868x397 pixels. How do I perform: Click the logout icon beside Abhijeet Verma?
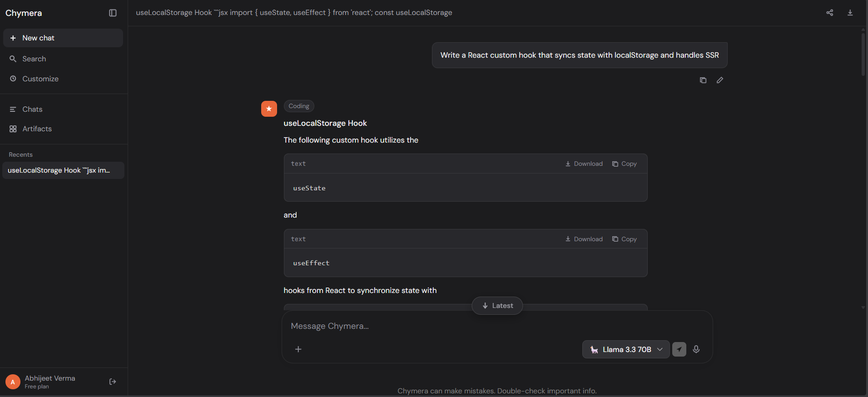(113, 382)
